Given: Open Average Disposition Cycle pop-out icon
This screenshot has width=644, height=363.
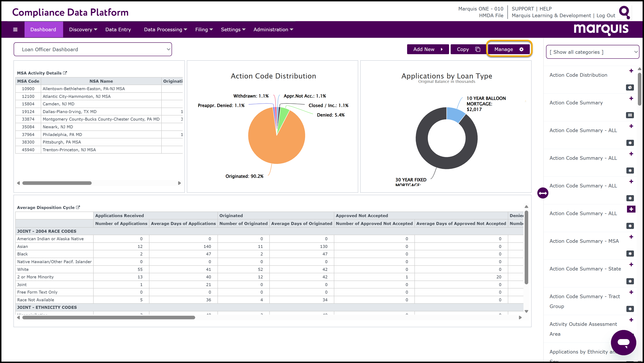Looking at the screenshot, I should [x=78, y=207].
